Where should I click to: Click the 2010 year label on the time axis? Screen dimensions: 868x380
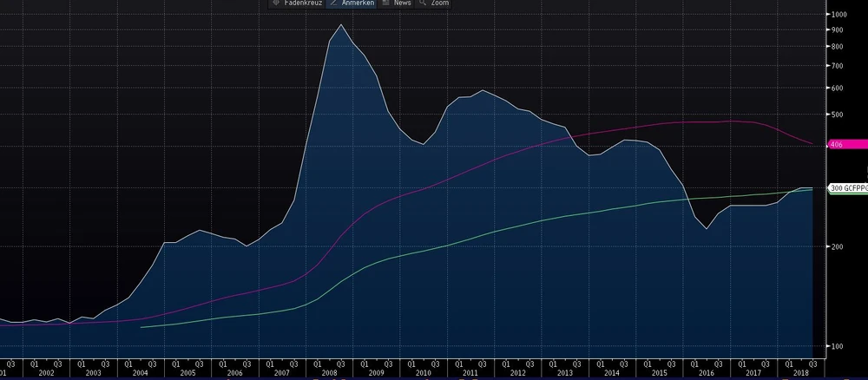tap(423, 372)
